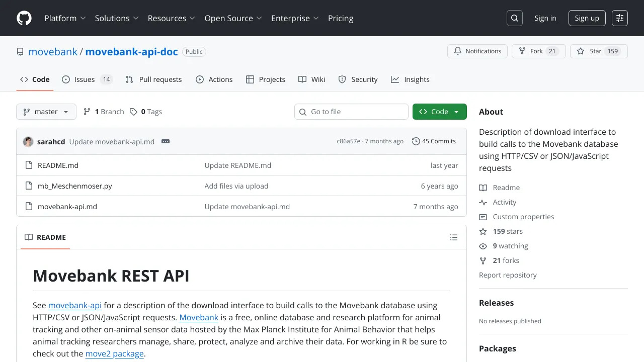Screen dimensions: 644x362
Task: Click the 'last year' timestamp for README.md
Action: tap(444, 165)
